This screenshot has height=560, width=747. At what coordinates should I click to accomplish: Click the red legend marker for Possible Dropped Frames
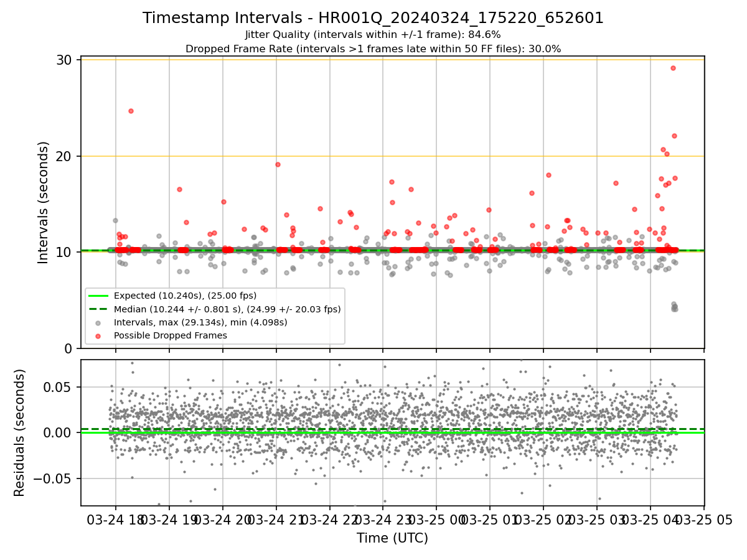[98, 335]
